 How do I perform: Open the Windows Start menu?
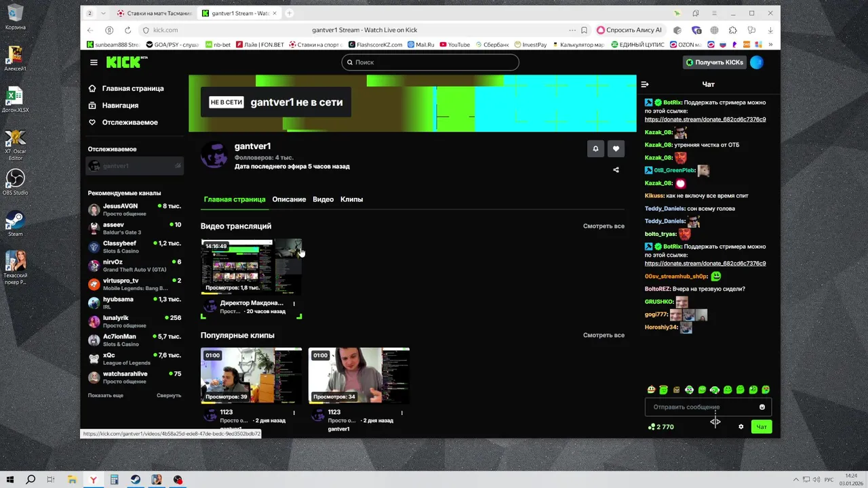9,480
